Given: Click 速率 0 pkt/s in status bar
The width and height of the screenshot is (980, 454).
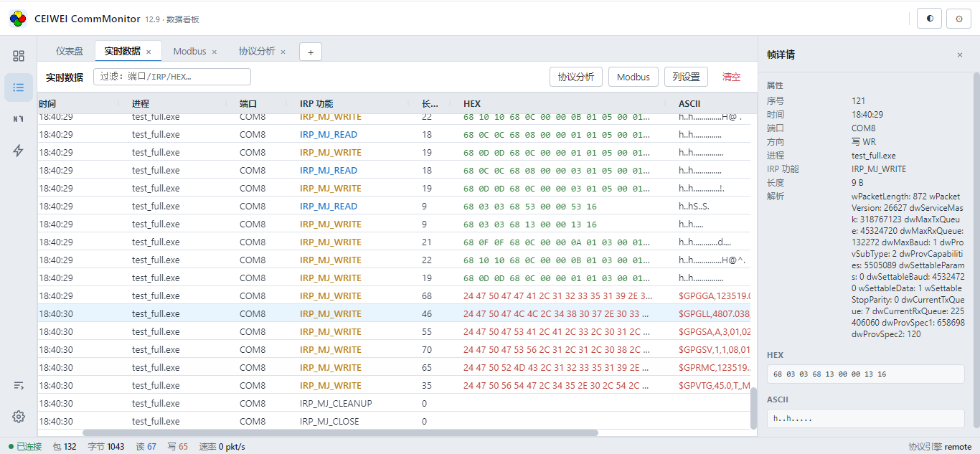Looking at the screenshot, I should coord(222,447).
